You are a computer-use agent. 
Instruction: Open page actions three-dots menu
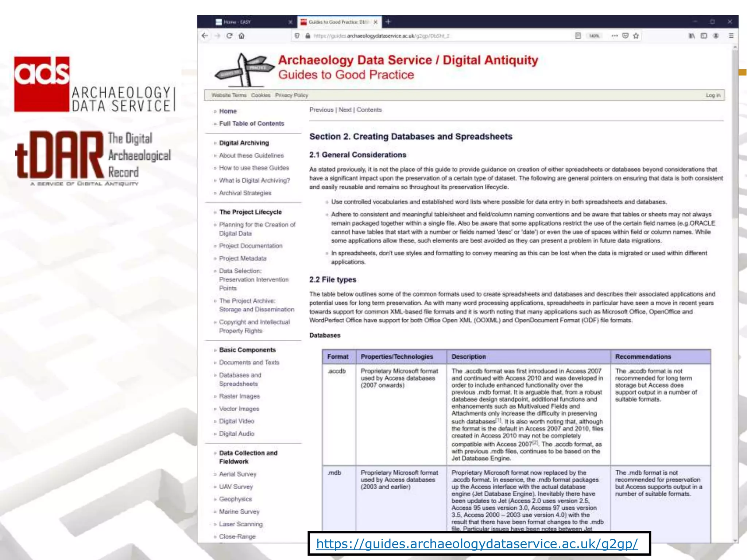tap(615, 36)
